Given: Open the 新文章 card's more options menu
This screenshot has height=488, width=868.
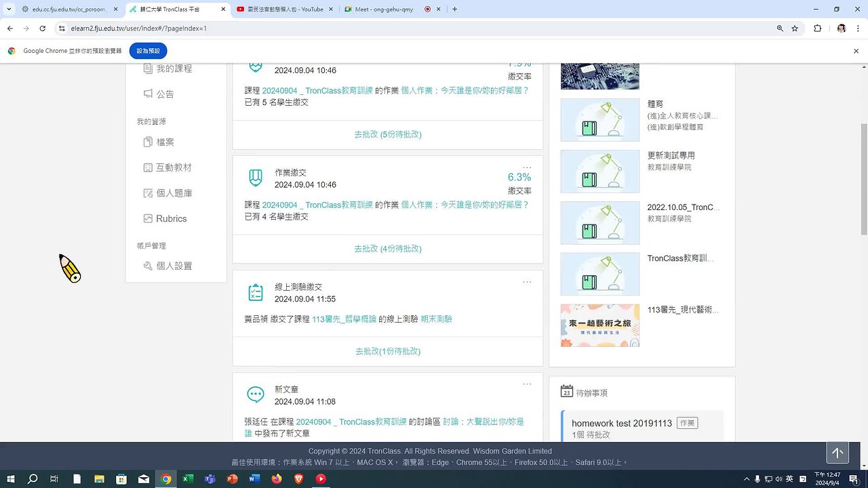Looking at the screenshot, I should point(527,384).
